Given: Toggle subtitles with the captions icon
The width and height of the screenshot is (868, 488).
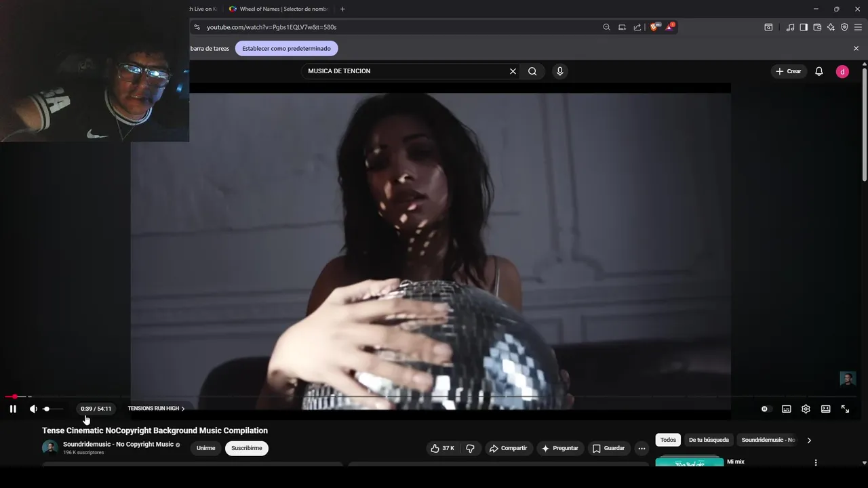Looking at the screenshot, I should click(x=787, y=409).
